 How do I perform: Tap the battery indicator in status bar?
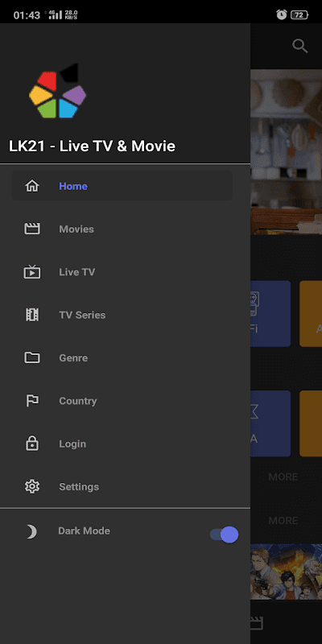pyautogui.click(x=299, y=14)
